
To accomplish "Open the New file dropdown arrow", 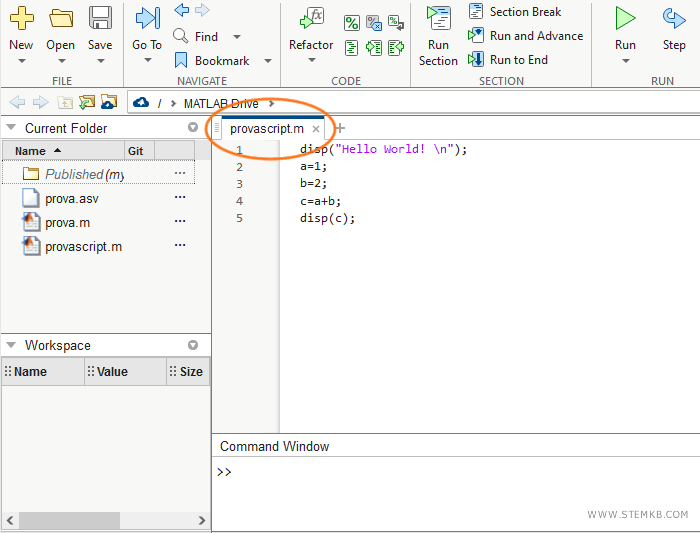I will point(21,60).
